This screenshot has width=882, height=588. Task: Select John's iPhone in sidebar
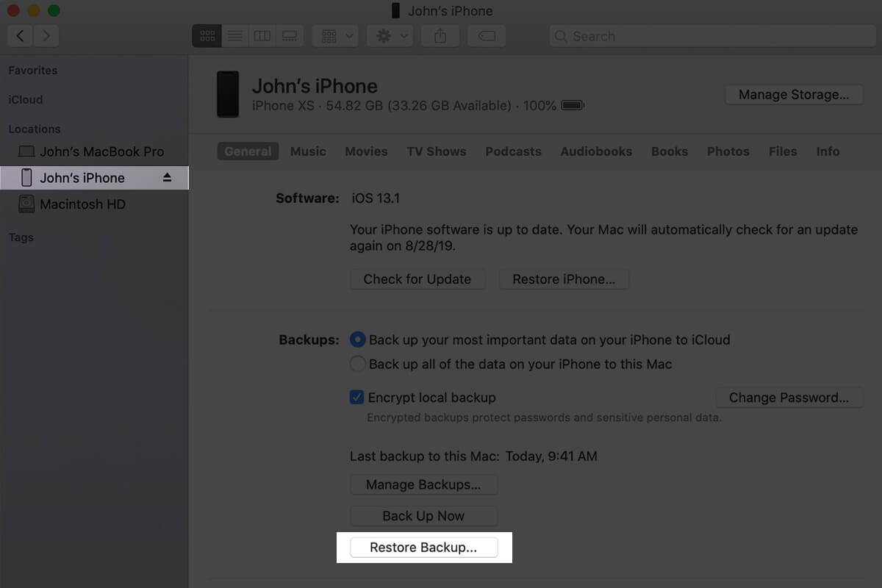coord(93,178)
